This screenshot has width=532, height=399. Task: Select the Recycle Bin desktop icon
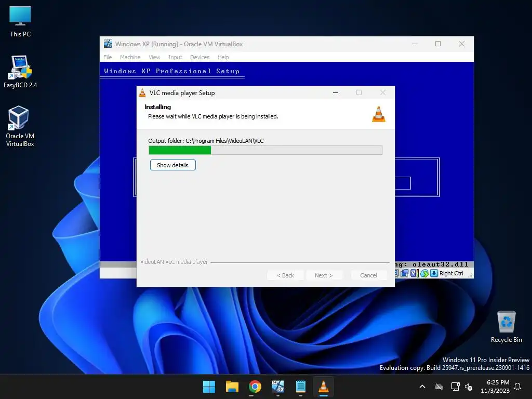tap(506, 327)
